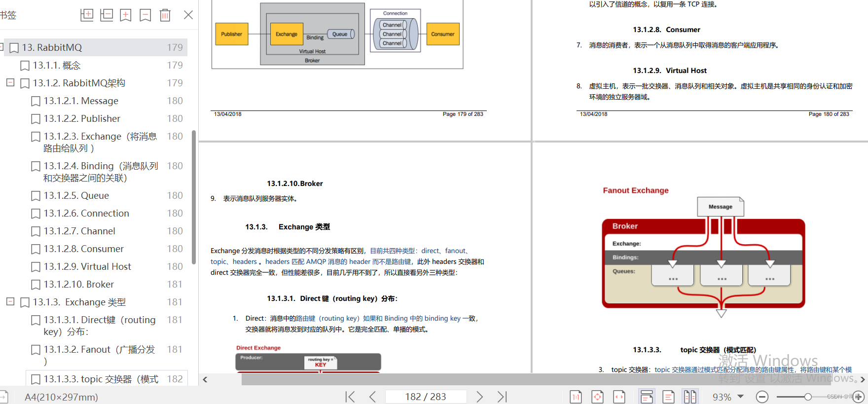Image resolution: width=868 pixels, height=404 pixels.
Task: Open bookmark 13.1.2.6. Connection
Action: [x=86, y=213]
